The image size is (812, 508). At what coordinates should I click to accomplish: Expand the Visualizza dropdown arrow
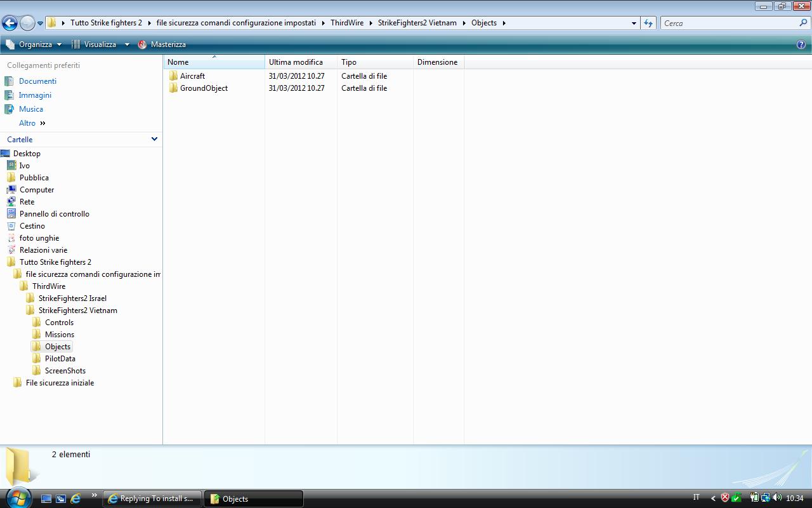(x=127, y=44)
